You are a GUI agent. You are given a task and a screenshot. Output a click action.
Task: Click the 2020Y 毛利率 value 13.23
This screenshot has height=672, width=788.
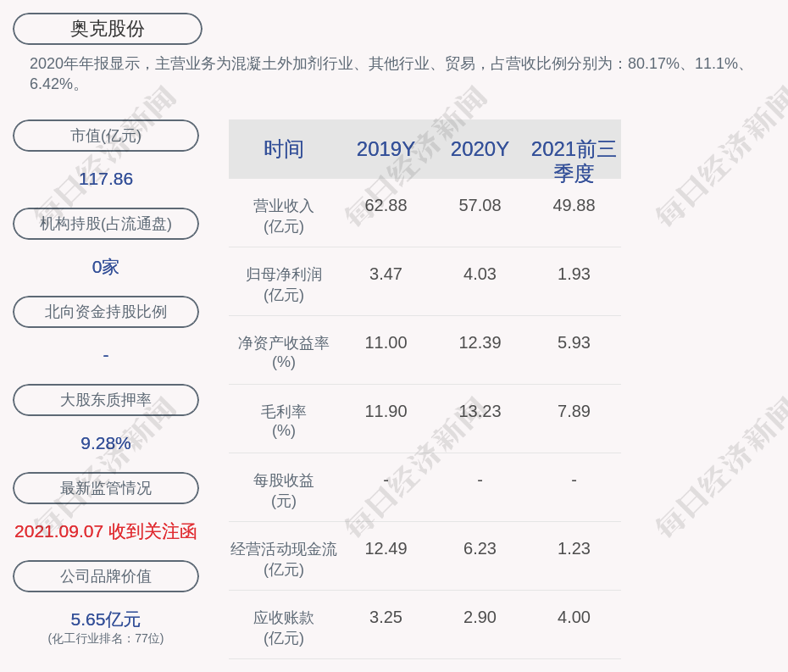pos(480,411)
